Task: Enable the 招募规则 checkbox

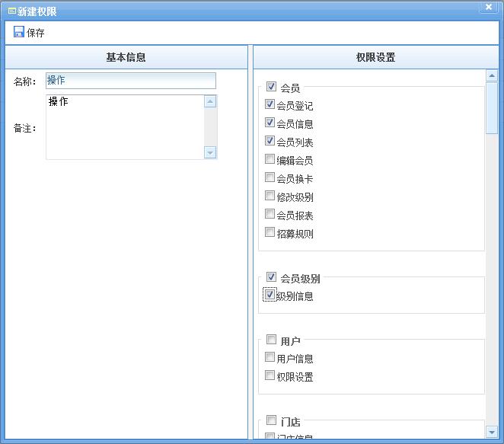Action: coord(270,232)
